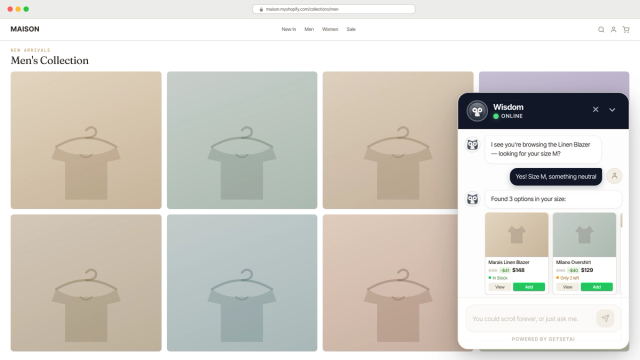Click the '$129' price in chat
The image size is (640, 360).
pyautogui.click(x=587, y=270)
